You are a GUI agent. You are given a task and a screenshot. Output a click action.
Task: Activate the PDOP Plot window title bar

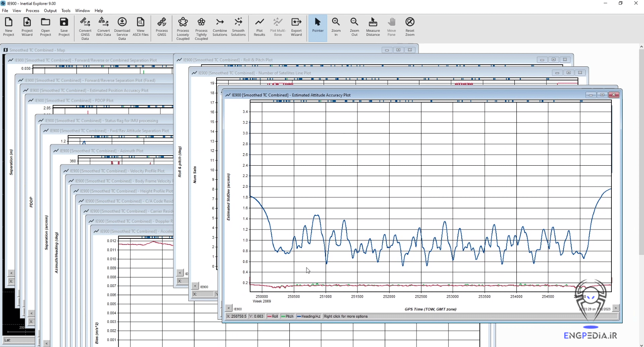74,101
